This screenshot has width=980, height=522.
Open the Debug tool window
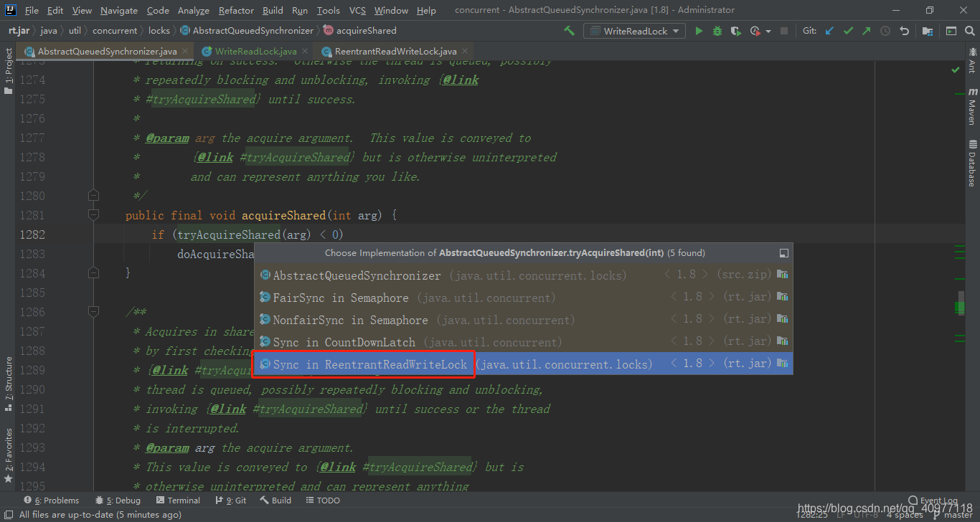[x=118, y=500]
